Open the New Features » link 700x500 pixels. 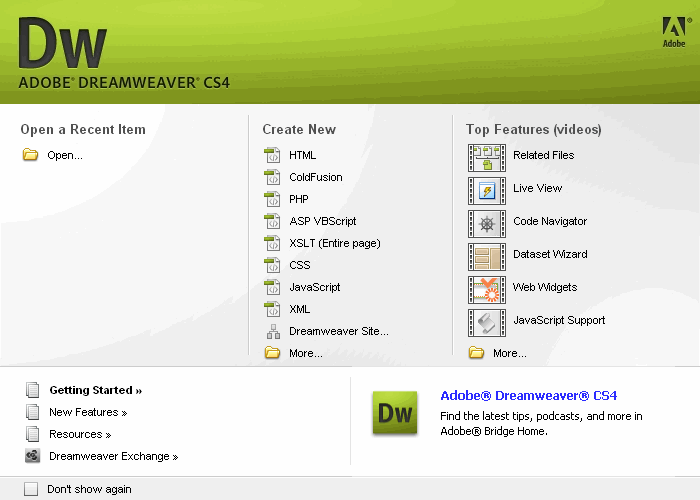tap(88, 412)
